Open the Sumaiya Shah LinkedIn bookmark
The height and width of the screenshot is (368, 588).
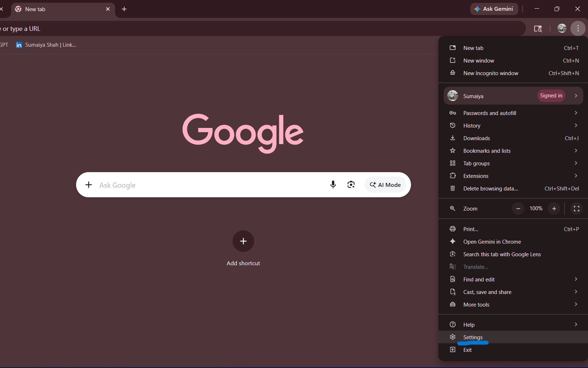pos(46,45)
